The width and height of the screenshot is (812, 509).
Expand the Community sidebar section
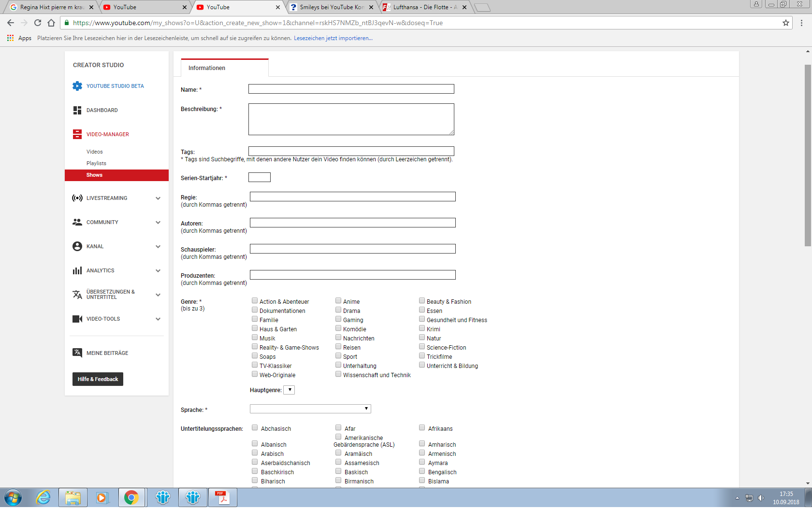click(x=158, y=222)
